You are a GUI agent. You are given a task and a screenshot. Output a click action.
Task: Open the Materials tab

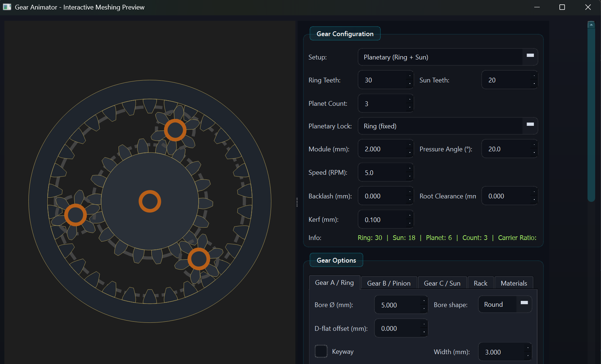pyautogui.click(x=514, y=283)
